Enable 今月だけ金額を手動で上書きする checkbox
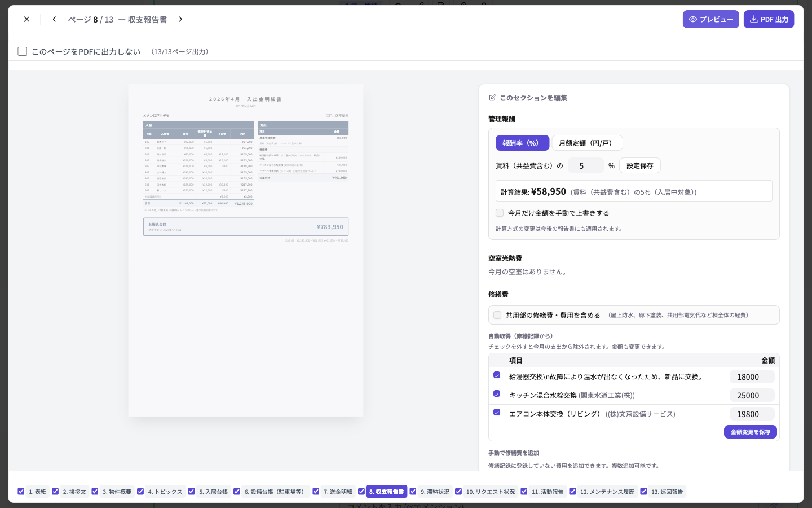This screenshot has width=812, height=508. [x=500, y=213]
